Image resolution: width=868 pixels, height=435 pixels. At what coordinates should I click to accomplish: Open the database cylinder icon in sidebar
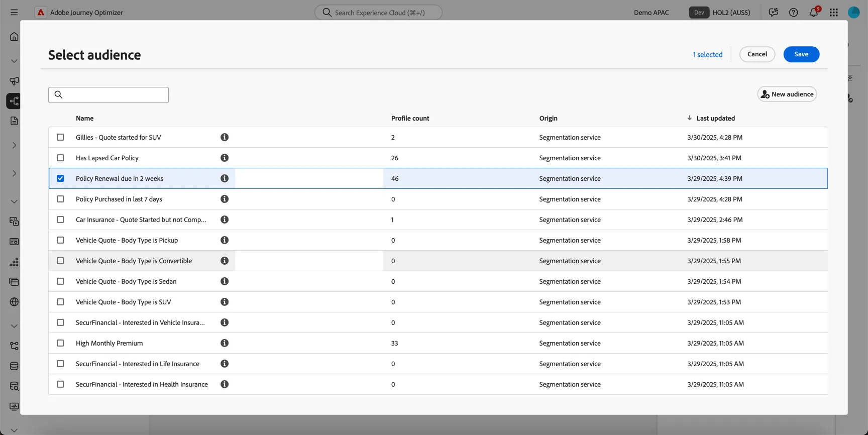tap(14, 366)
